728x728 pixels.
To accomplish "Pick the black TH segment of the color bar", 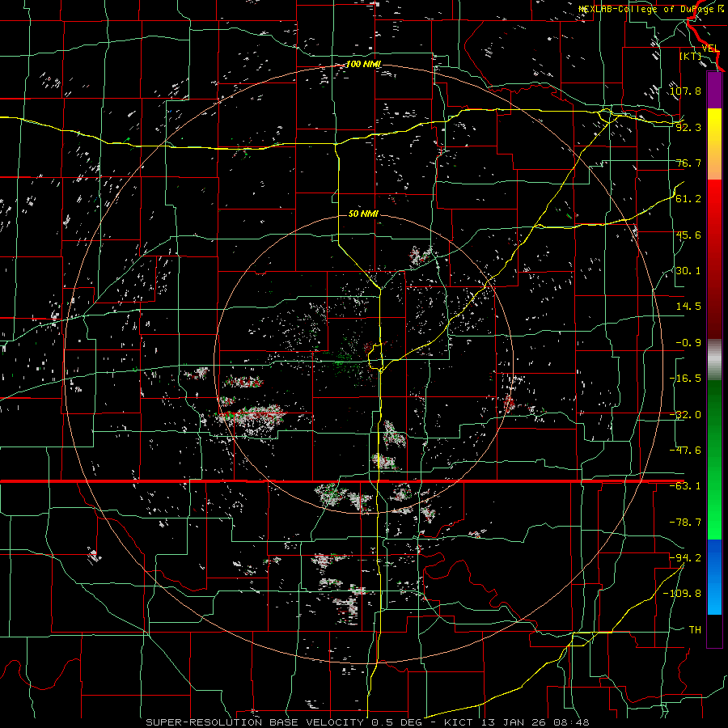I will click(714, 630).
